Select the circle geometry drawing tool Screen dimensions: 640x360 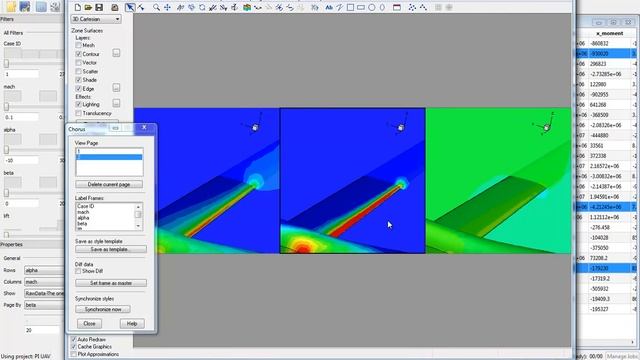(372, 7)
